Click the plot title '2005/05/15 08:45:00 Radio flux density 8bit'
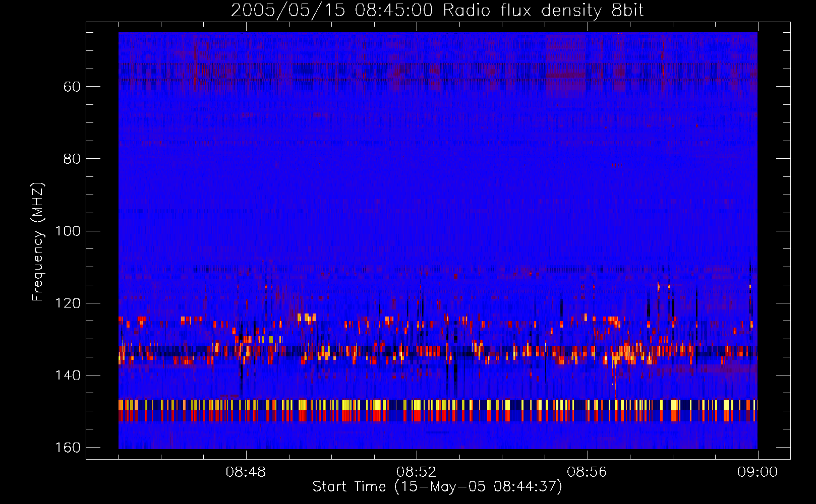 coord(437,11)
